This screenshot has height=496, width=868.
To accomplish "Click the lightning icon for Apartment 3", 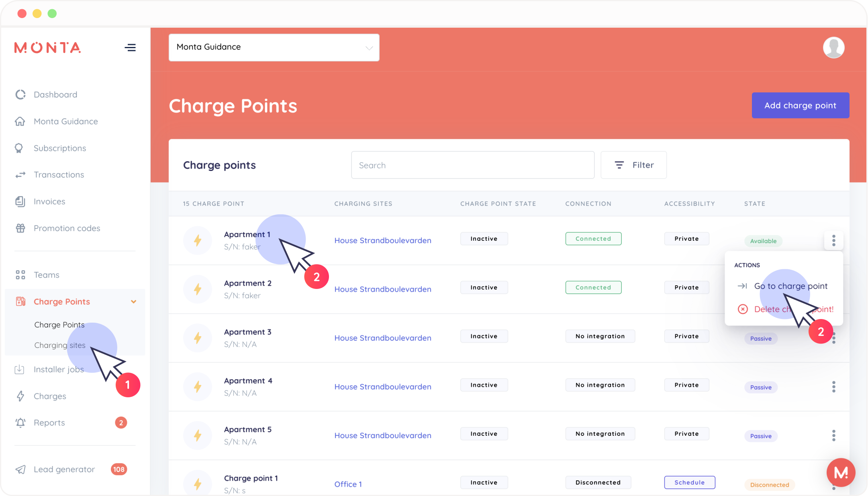I will (198, 338).
